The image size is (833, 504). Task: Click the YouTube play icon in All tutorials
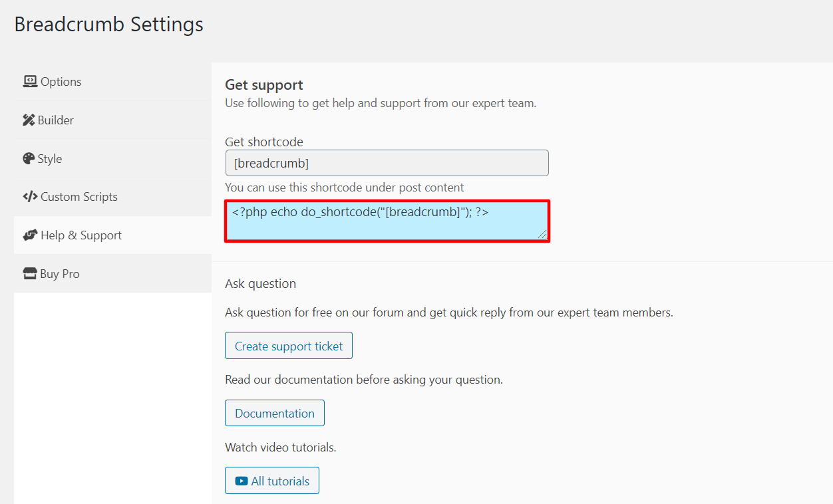click(x=241, y=480)
